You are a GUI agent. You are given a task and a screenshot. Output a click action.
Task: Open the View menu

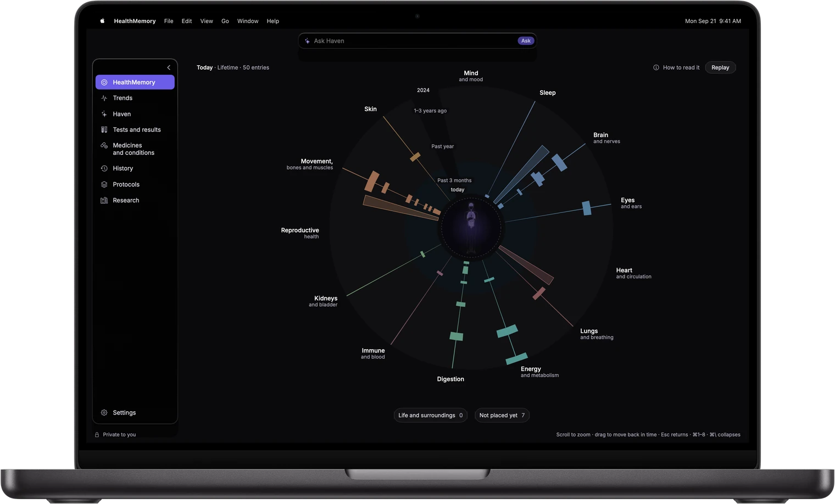[x=207, y=21]
